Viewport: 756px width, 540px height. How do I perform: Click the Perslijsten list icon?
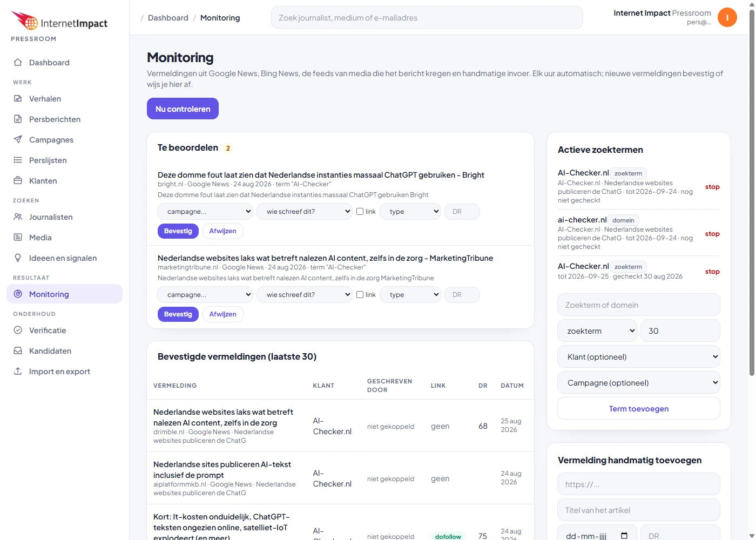18,160
